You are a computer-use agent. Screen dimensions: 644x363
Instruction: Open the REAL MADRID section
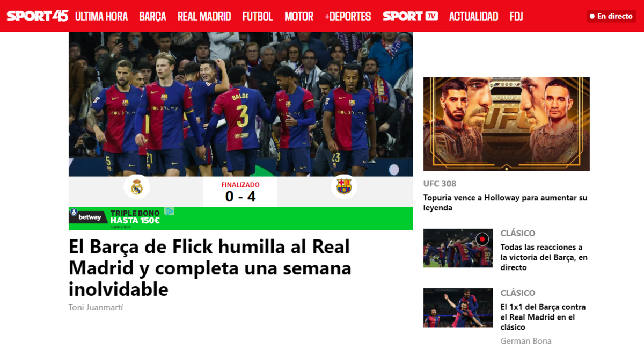coord(204,17)
